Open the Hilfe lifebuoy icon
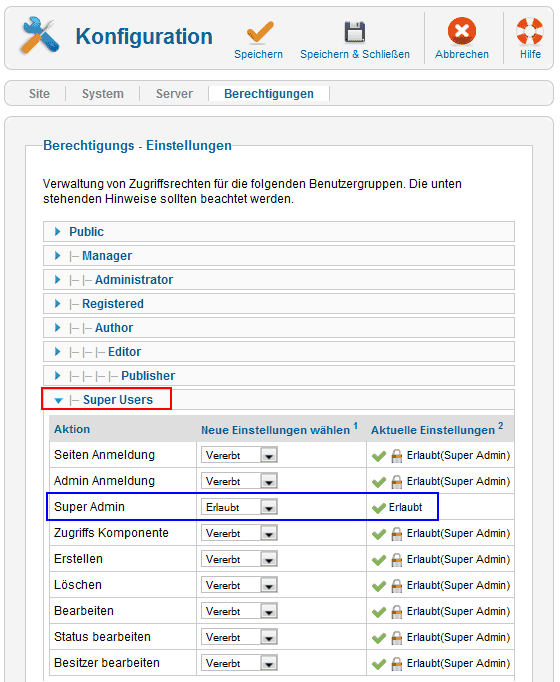The height and width of the screenshot is (682, 560). (x=530, y=31)
